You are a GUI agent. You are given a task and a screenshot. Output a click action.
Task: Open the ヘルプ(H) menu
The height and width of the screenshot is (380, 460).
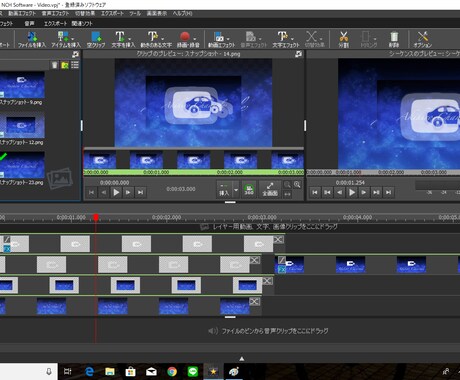click(x=182, y=13)
